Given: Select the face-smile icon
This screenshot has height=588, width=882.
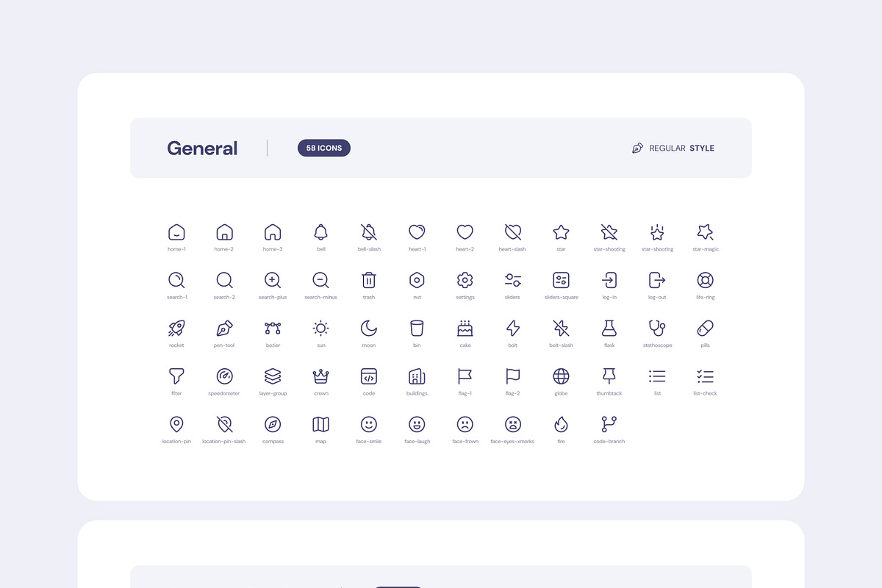Looking at the screenshot, I should (x=369, y=424).
